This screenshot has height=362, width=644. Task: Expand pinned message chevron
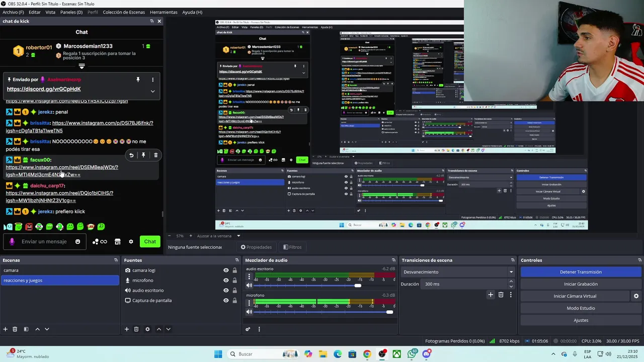click(x=152, y=91)
